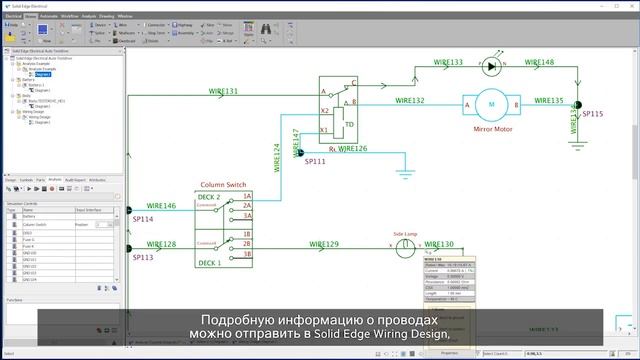Switch to the Drawing ribbon tab
The image size is (640, 360).
point(107,16)
